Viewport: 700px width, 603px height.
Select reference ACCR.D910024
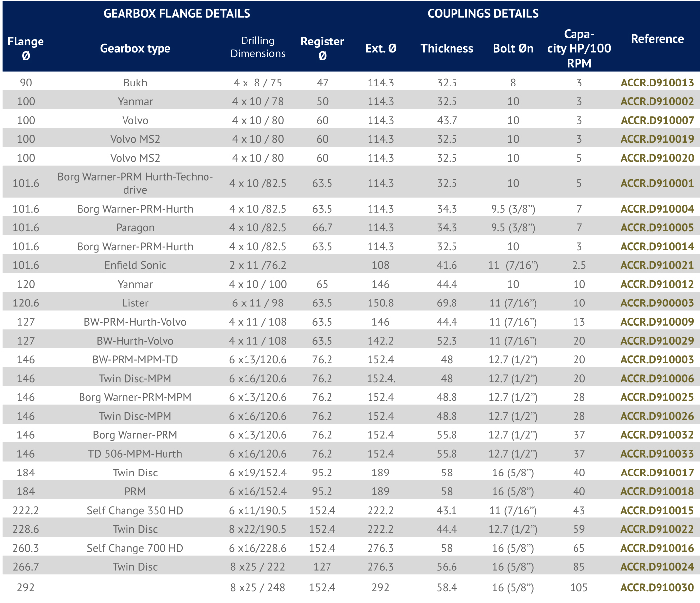658,566
